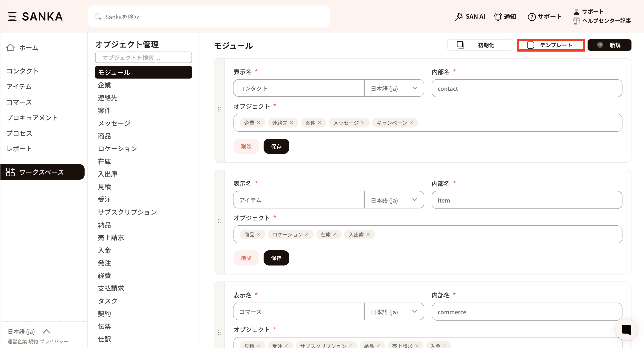Screen dimensions: 644x348
Task: Open the SANKA hamburger menu icon
Action: [12, 16]
